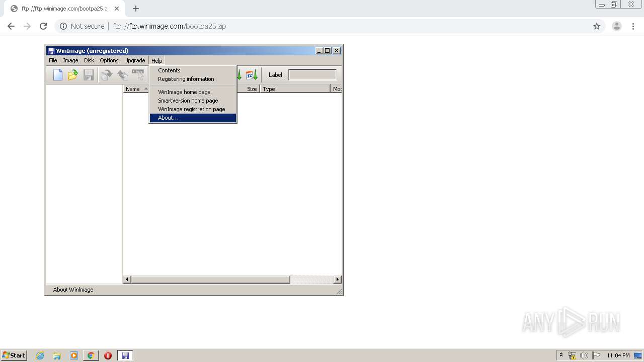Select the WinImage taskbar button
This screenshot has height=362, width=644.
(x=125, y=355)
